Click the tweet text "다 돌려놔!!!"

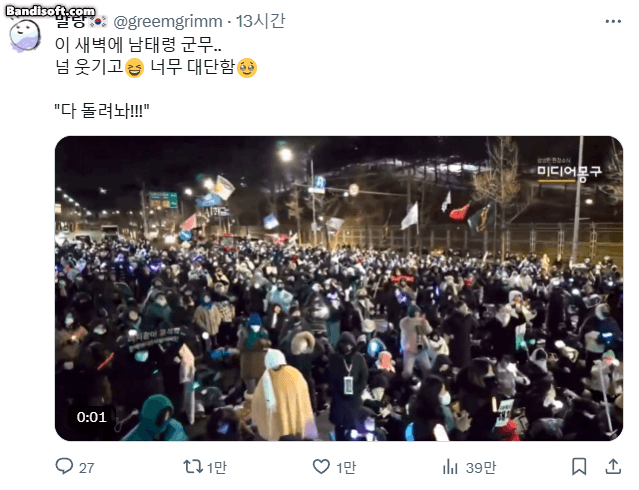pos(102,110)
